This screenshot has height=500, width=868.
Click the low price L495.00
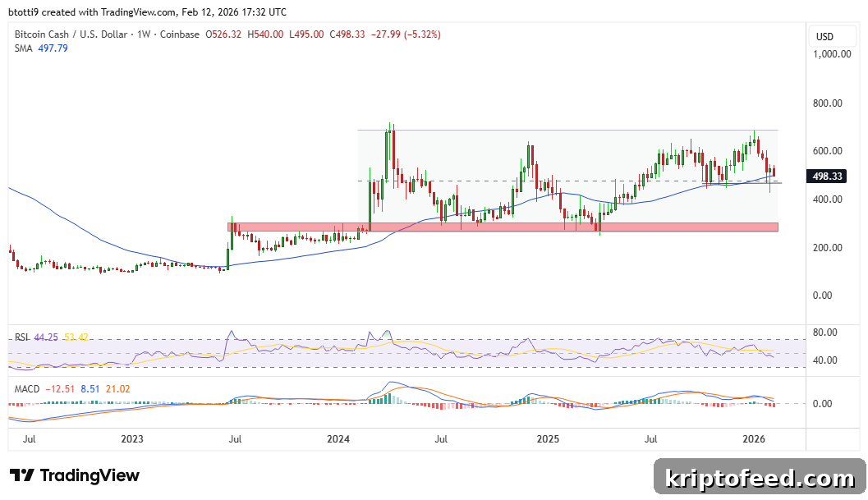pos(306,34)
